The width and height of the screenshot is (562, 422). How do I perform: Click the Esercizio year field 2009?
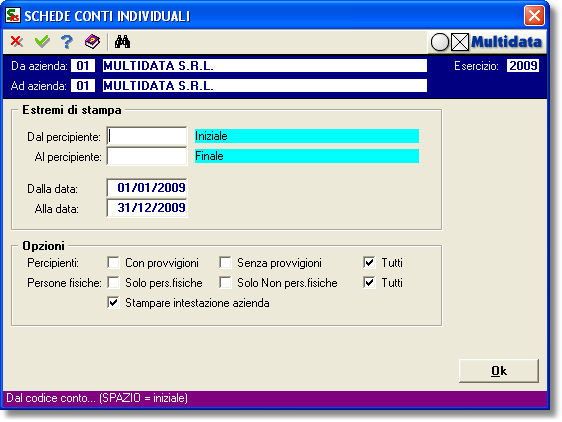(523, 66)
